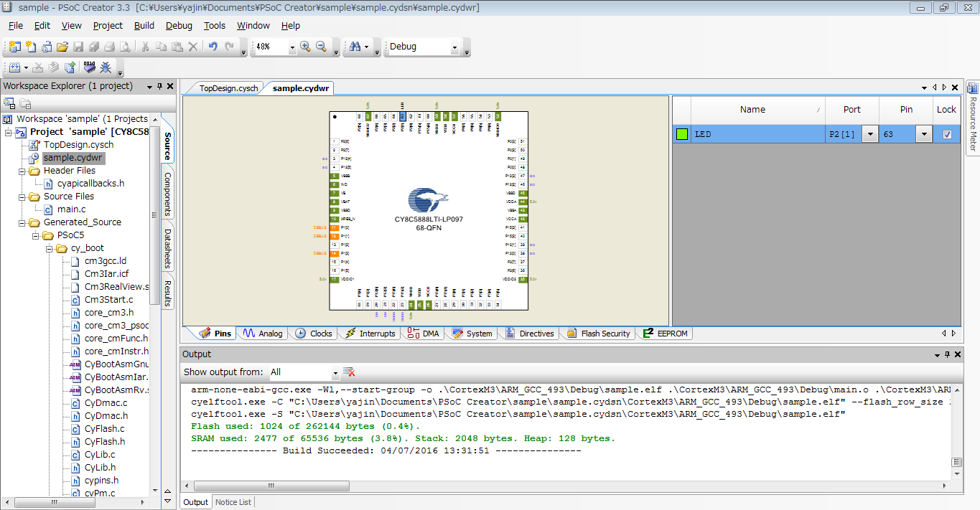Viewport: 980px width, 510px height.
Task: Click the New Project toolbar icon
Action: pyautogui.click(x=15, y=47)
